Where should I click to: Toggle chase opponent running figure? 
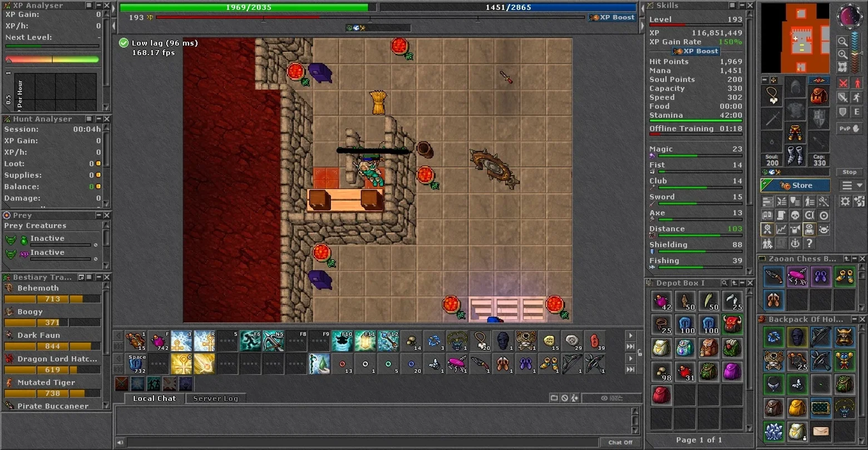pyautogui.click(x=857, y=97)
